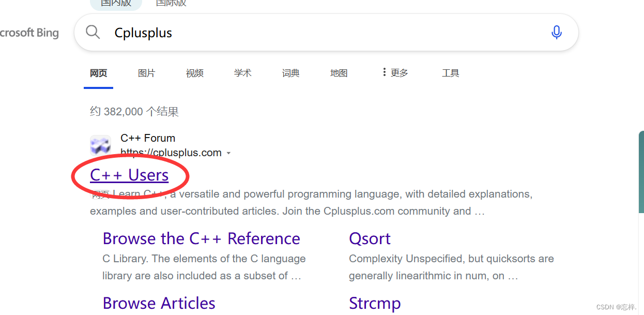This screenshot has height=315, width=644.
Task: Open the 词典 results tab
Action: click(x=290, y=73)
